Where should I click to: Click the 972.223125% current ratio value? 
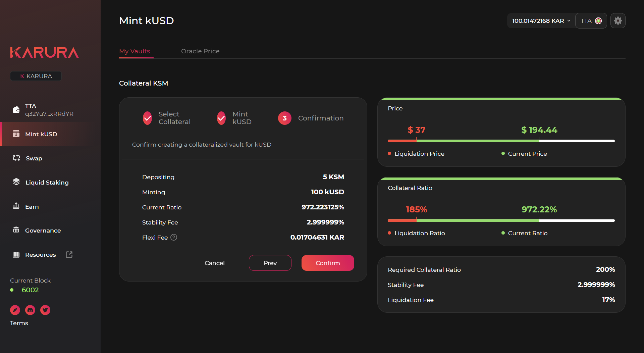coord(323,207)
